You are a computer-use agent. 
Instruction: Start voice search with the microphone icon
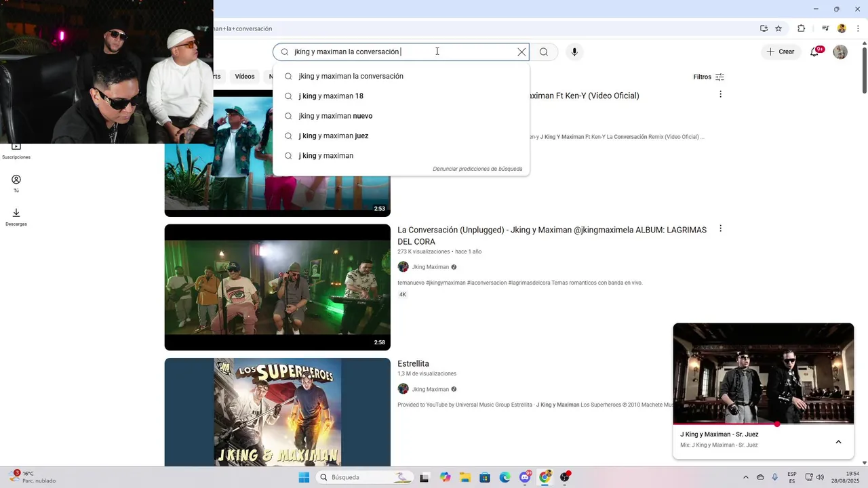coord(574,52)
